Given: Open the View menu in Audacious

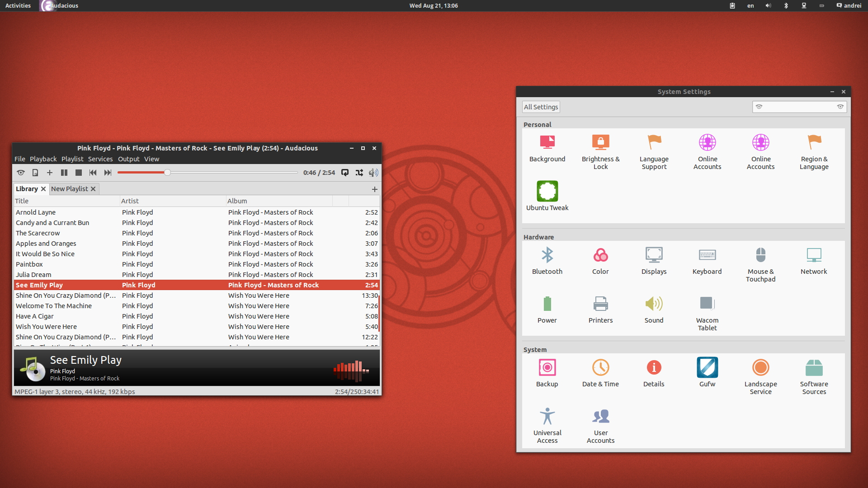Looking at the screenshot, I should click(x=152, y=159).
